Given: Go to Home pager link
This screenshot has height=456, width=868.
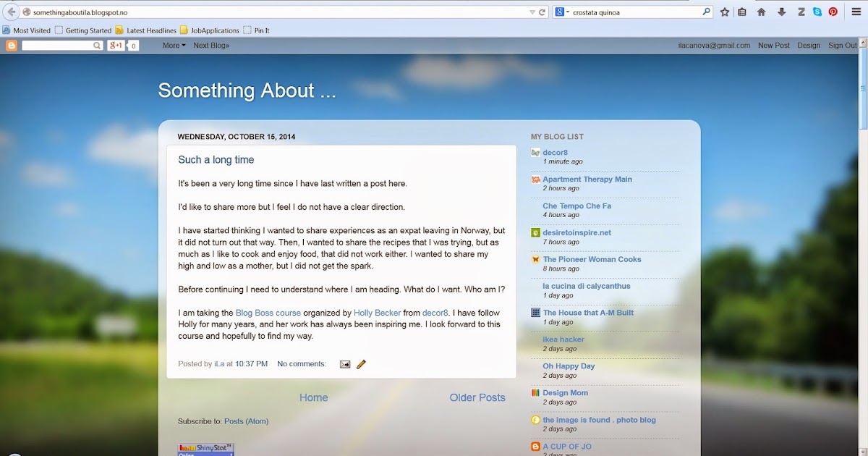Looking at the screenshot, I should 314,398.
